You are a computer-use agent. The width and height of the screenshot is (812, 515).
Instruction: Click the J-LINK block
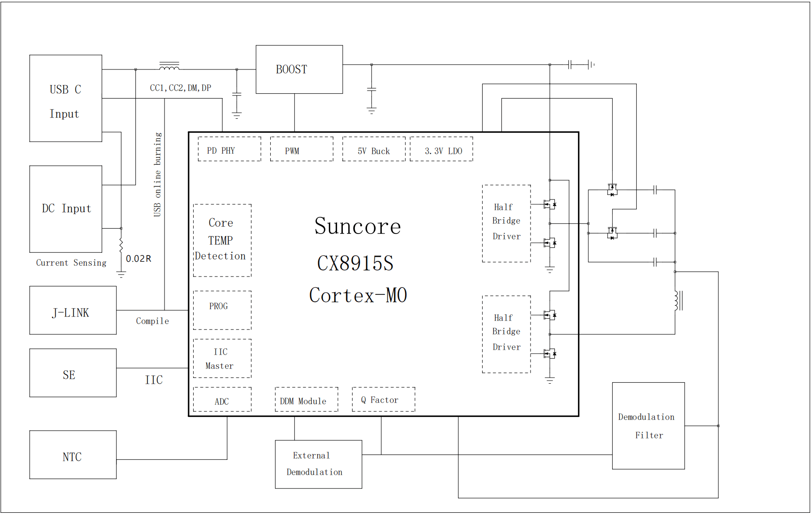[73, 311]
